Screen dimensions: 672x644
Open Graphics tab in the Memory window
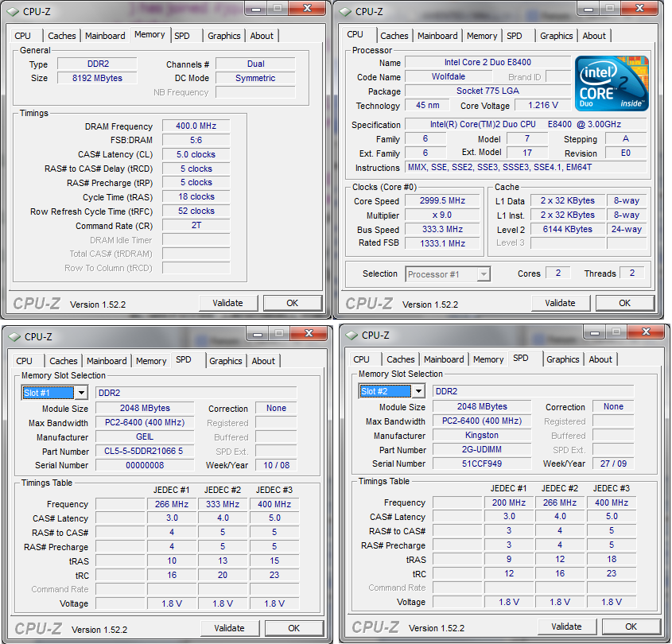(224, 36)
